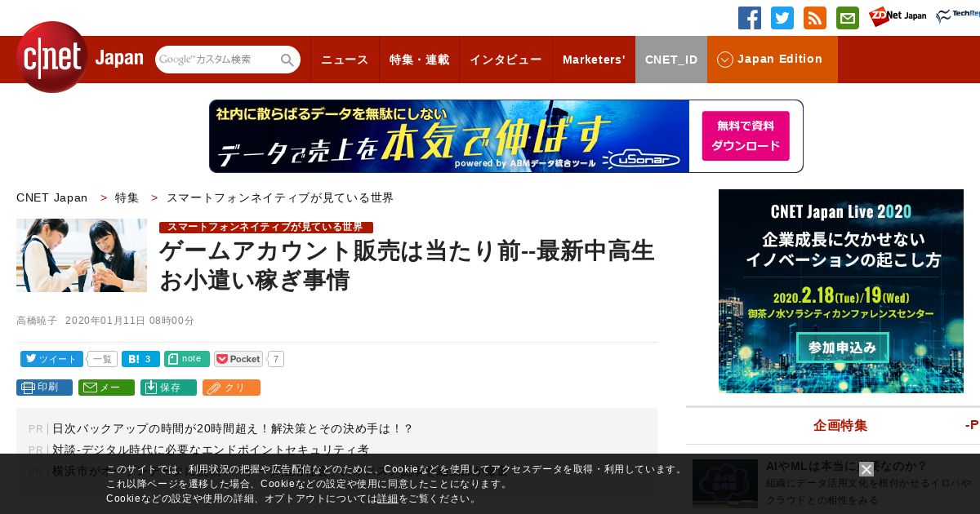The image size is (980, 514).
Task: Expand the Japan Edition dropdown
Action: pos(773,60)
